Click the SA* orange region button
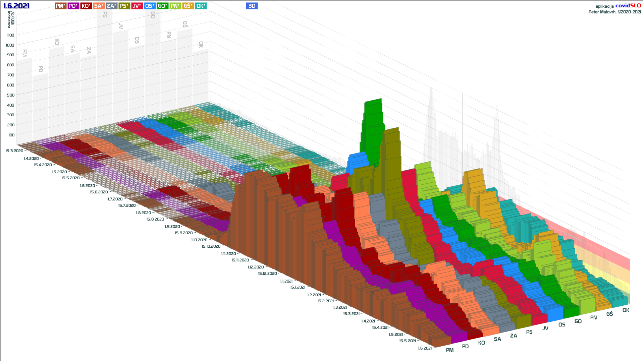This screenshot has width=644, height=362. tap(99, 6)
